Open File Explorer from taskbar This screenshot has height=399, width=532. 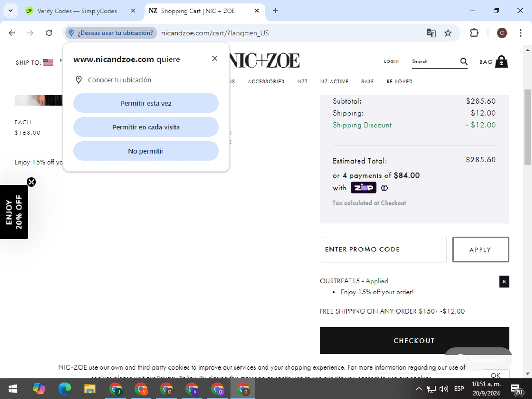(90, 389)
